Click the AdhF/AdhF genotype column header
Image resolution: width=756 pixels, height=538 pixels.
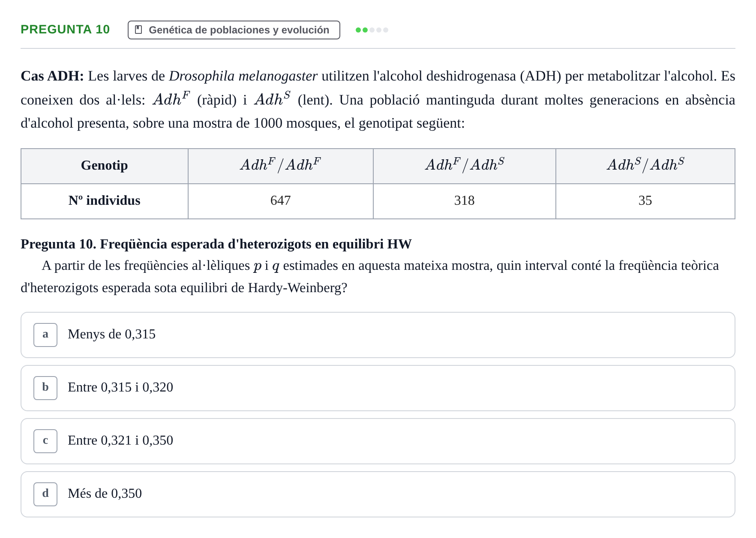pyautogui.click(x=281, y=166)
